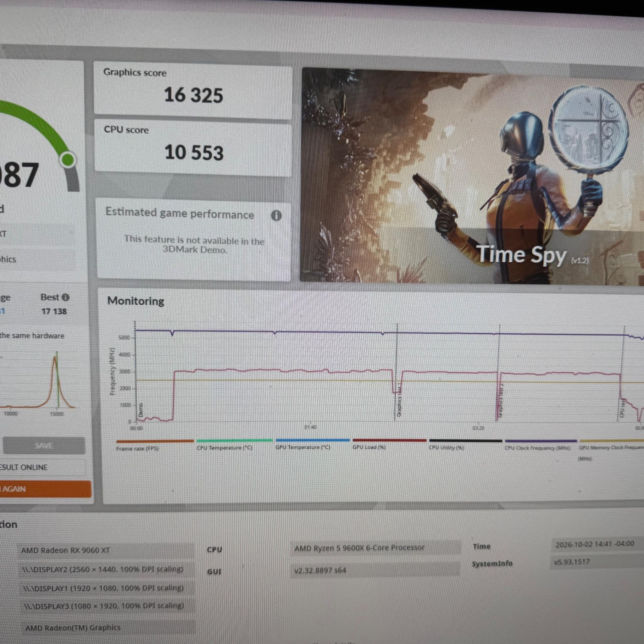Click the DISPLAY3 1080 × 1920 entry
Viewport: 644px width, 644px height.
[x=108, y=606]
